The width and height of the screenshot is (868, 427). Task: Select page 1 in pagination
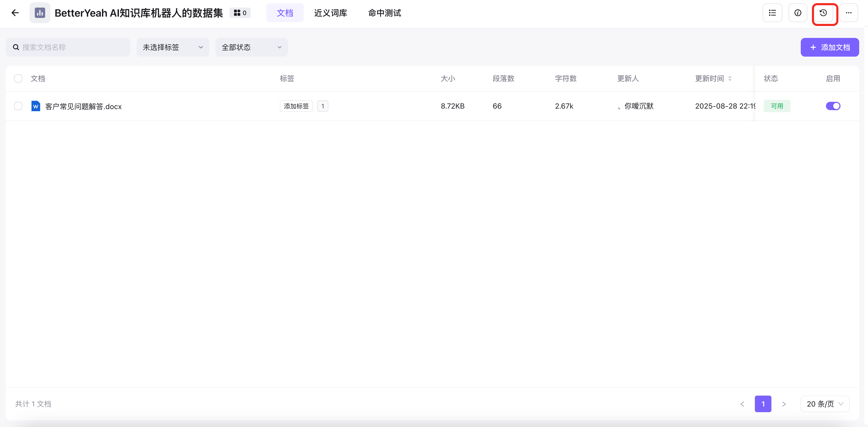(x=763, y=404)
